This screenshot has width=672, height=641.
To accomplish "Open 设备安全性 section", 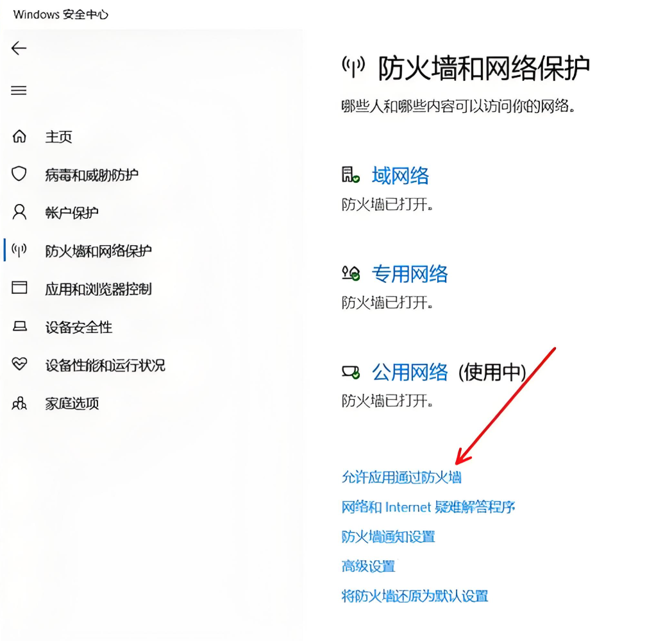I will point(79,327).
